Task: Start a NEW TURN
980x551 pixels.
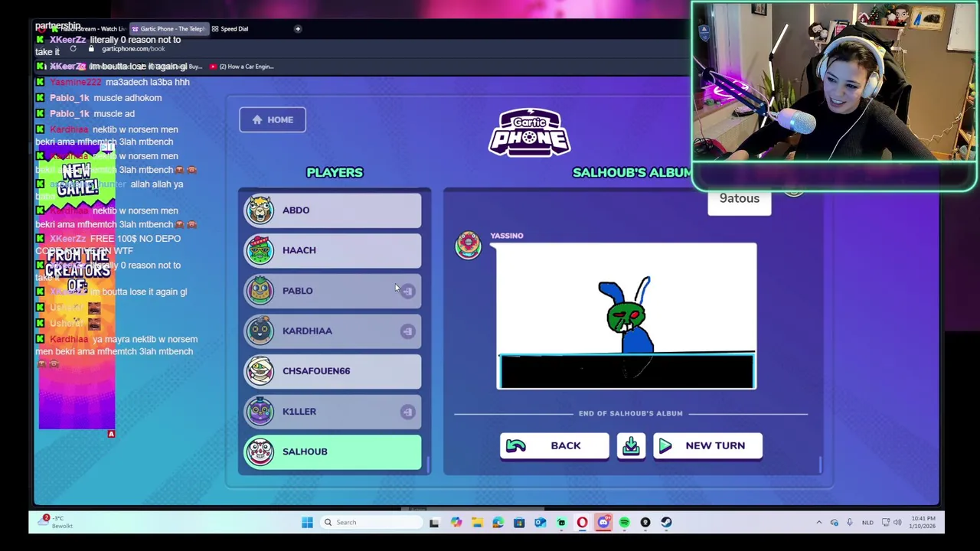Action: click(707, 445)
